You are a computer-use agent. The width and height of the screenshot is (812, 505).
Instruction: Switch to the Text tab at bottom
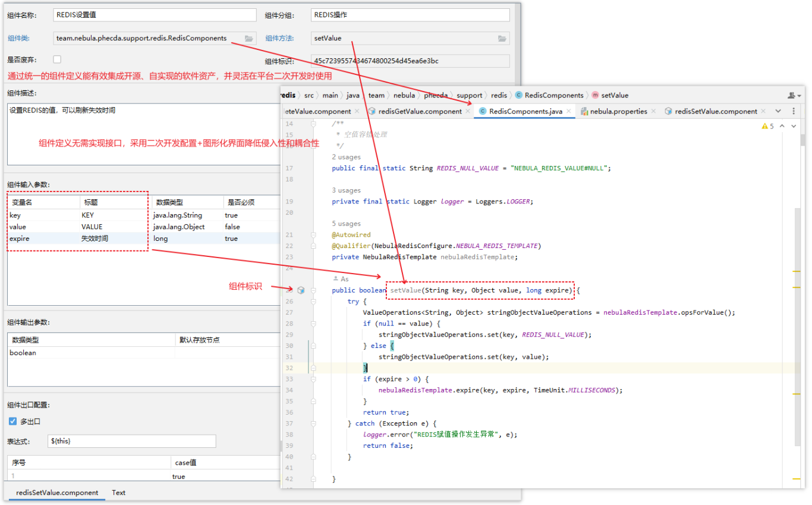(118, 493)
